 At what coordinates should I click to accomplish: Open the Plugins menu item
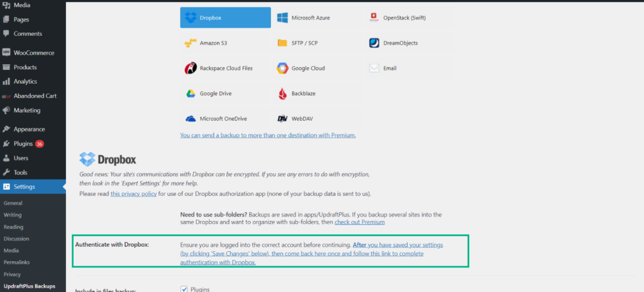pyautogui.click(x=33, y=143)
